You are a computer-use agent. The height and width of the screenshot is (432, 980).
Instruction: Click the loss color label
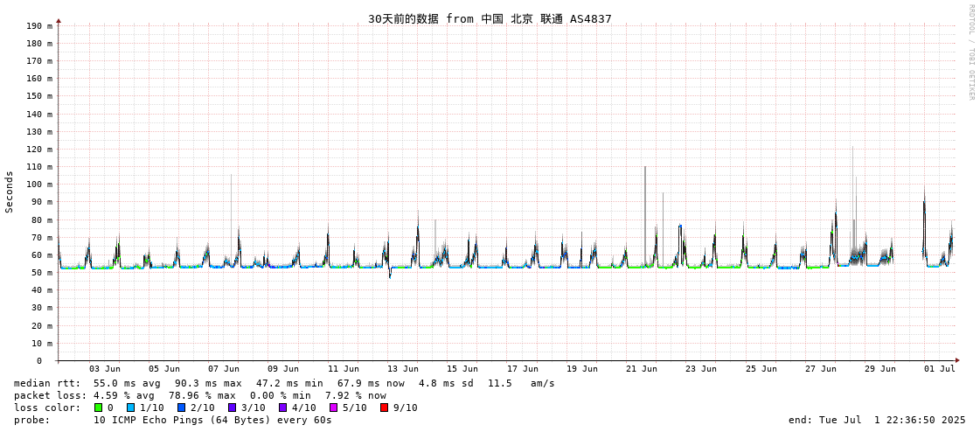pos(47,408)
